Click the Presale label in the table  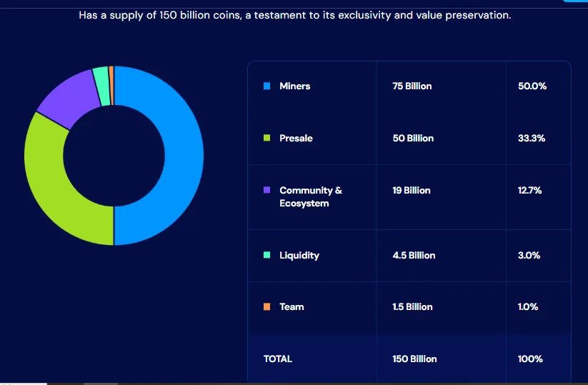296,139
